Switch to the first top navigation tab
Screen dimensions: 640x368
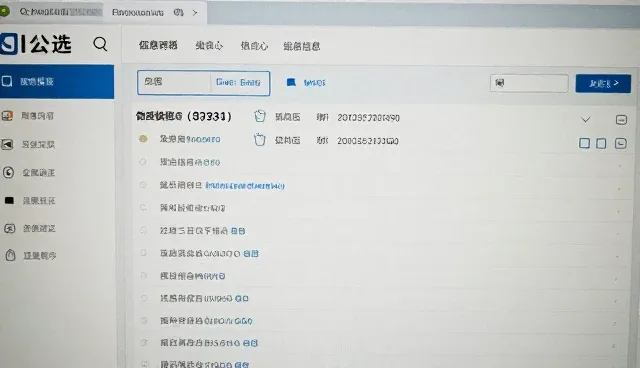(x=158, y=45)
